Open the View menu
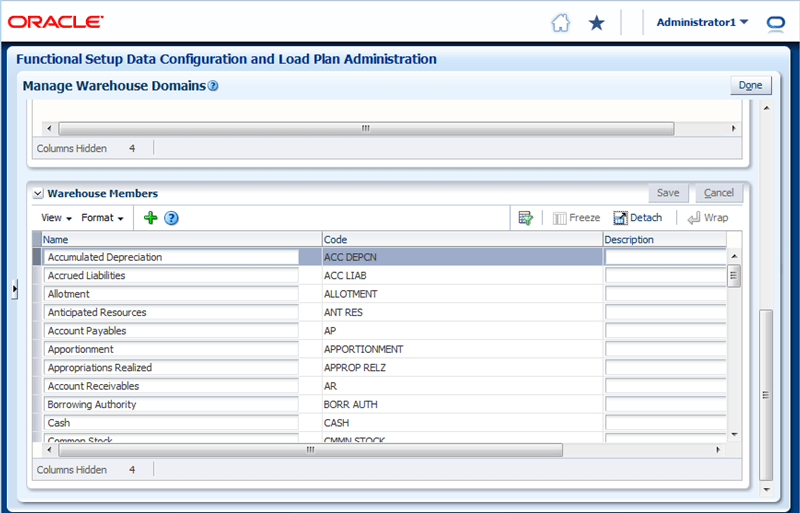The height and width of the screenshot is (513, 800). click(56, 218)
